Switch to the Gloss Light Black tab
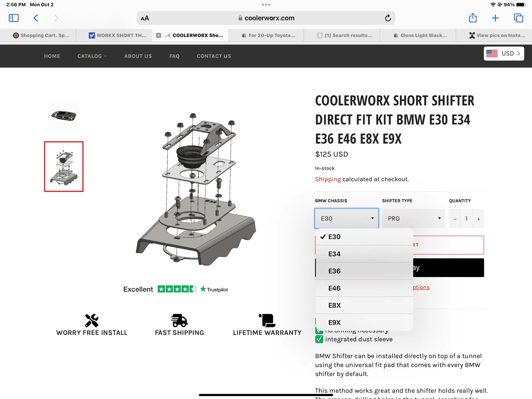The height and width of the screenshot is (399, 532). [418, 35]
